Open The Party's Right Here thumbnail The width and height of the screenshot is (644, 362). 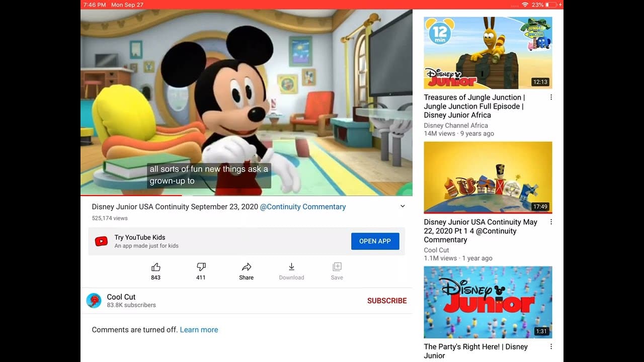point(488,302)
